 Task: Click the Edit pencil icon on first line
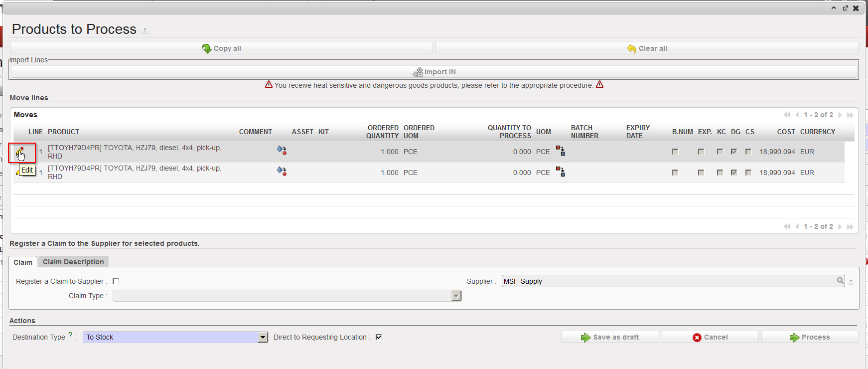[x=20, y=152]
